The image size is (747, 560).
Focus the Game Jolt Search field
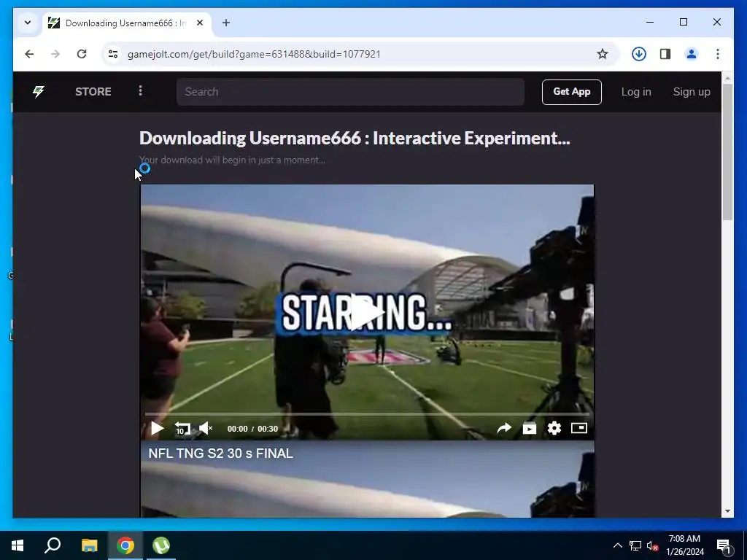coord(350,92)
